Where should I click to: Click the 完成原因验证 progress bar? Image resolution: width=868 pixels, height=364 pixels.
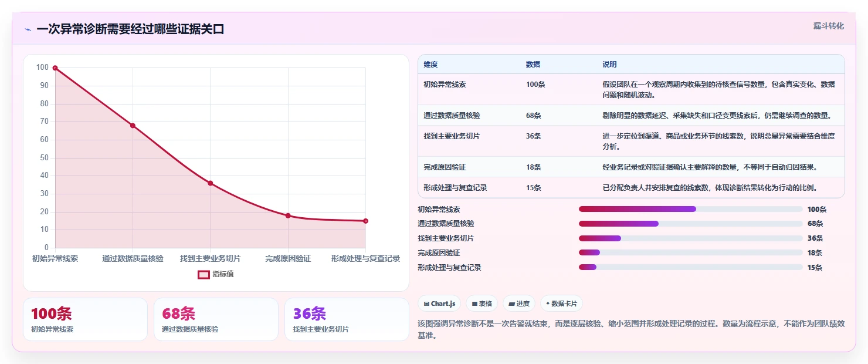690,253
